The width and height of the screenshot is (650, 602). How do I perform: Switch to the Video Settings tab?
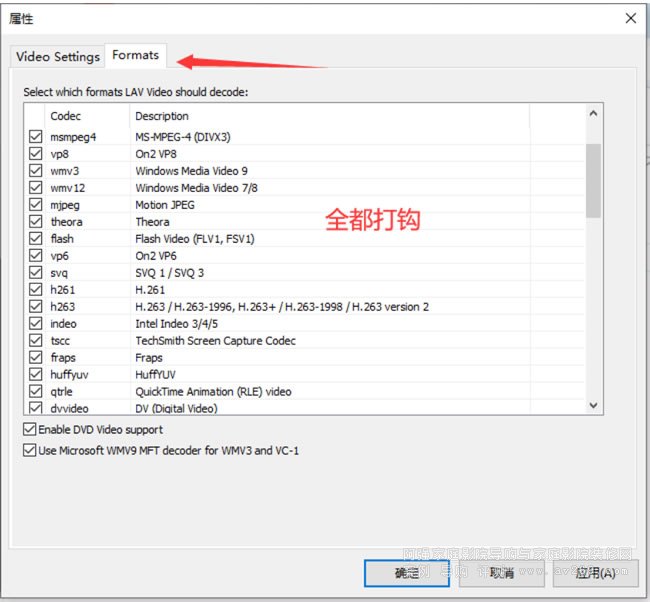(58, 56)
